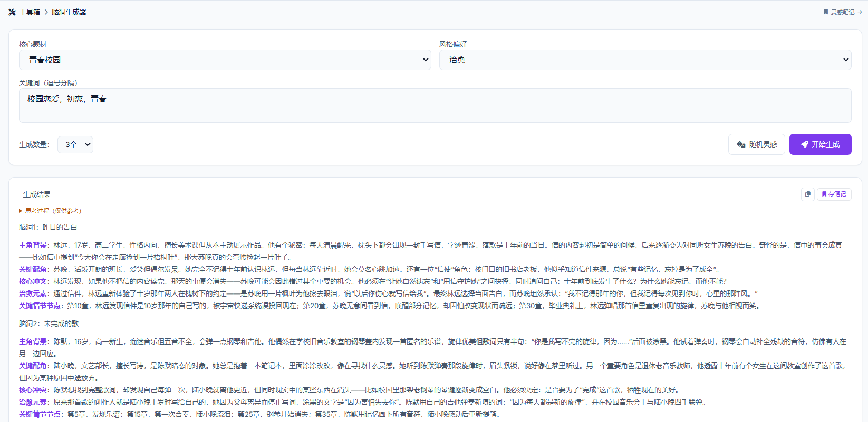Click 关键配角 label for 苏晚

33,269
